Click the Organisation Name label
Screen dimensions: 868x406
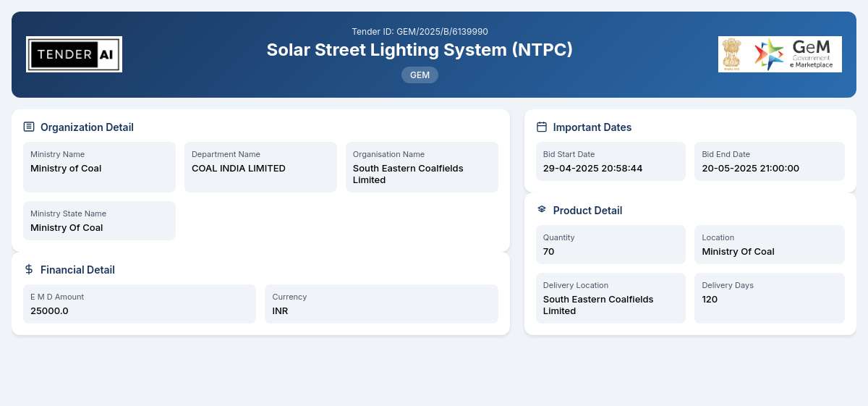[388, 154]
